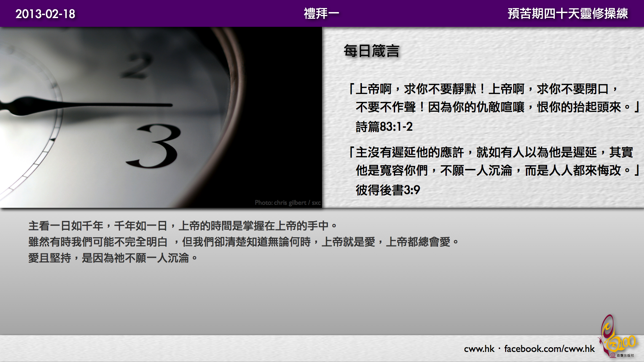Click the 每日箴言 heading
Image resolution: width=644 pixels, height=362 pixels.
click(371, 51)
